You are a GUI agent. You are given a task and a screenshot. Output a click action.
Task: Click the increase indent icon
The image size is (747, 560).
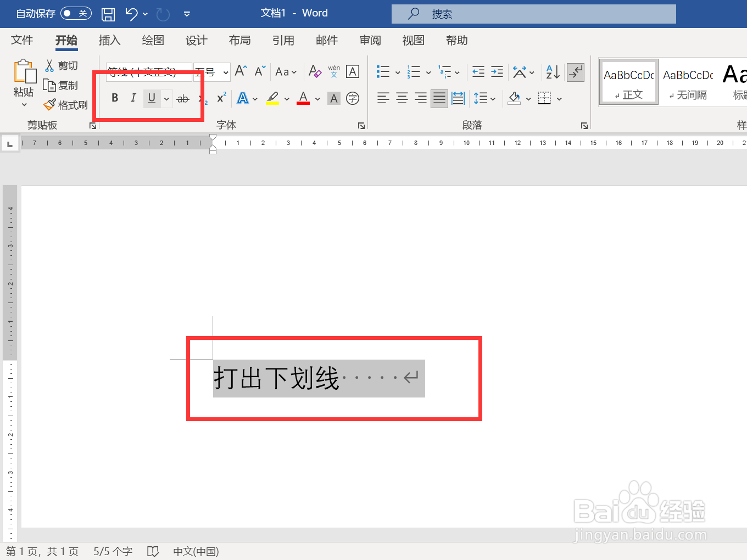[497, 71]
